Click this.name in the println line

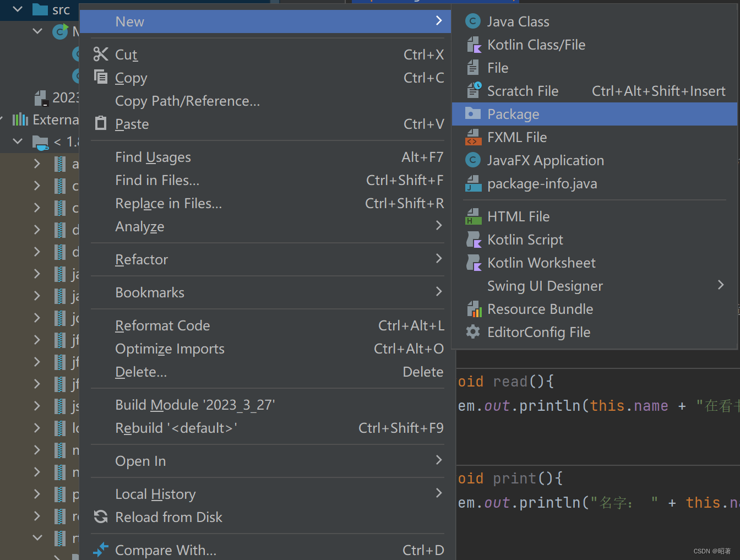629,406
